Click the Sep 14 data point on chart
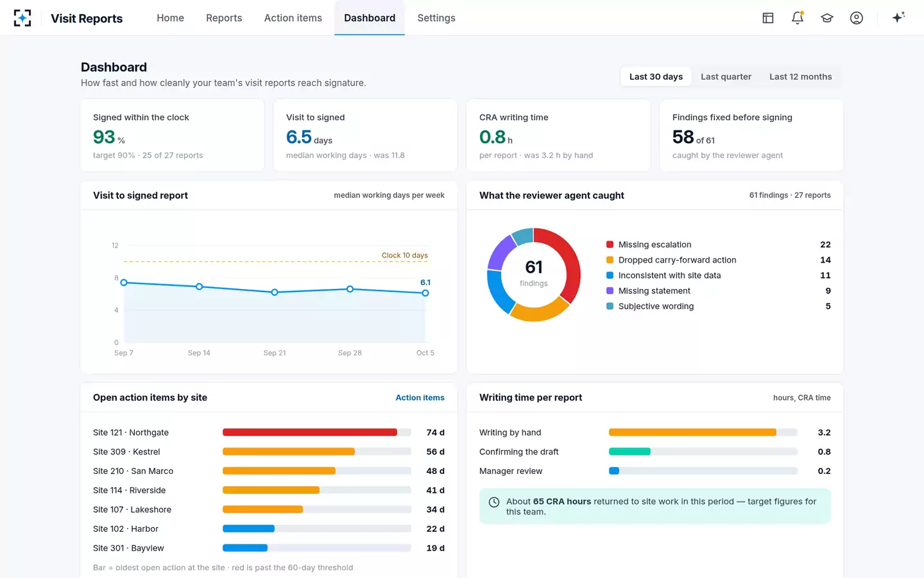Viewport: 924px width, 578px height. (x=200, y=286)
